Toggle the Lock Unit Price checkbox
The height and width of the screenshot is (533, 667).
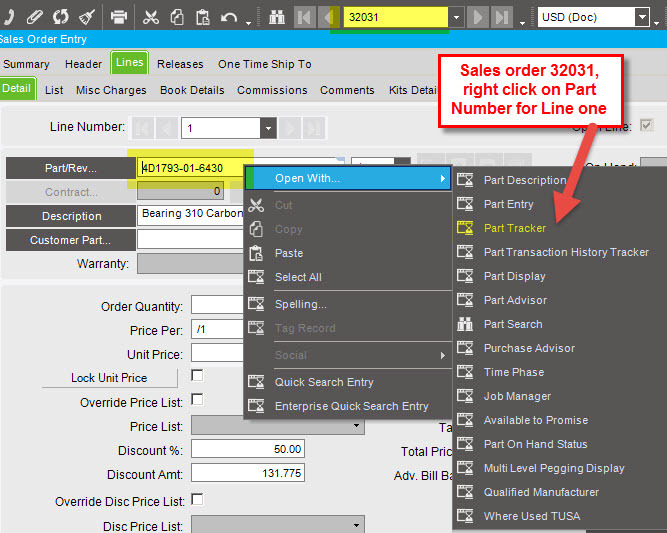point(197,376)
